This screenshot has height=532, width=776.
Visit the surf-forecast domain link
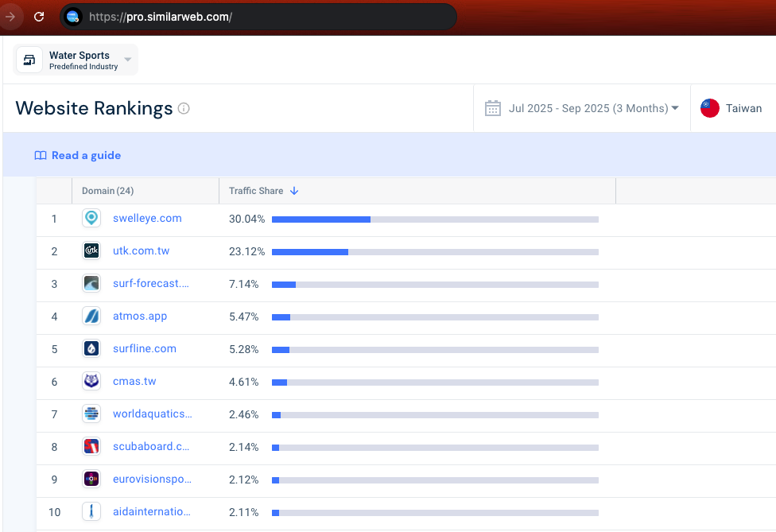151,283
